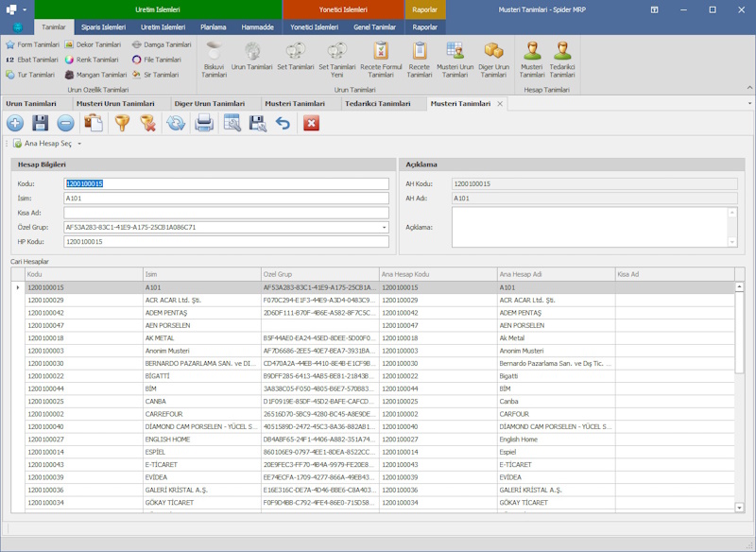Expand the Özel Grup combo box arrow
Screen dimensions: 756x552
[385, 227]
